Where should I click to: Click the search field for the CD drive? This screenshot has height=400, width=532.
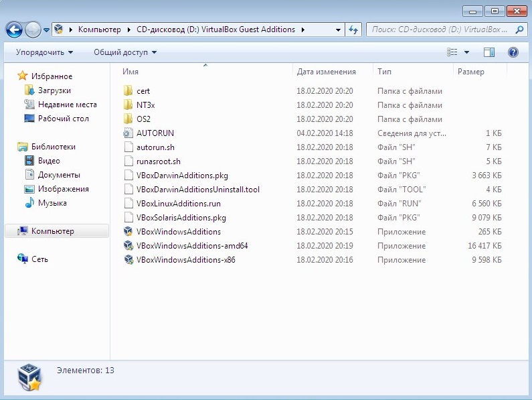(x=439, y=29)
